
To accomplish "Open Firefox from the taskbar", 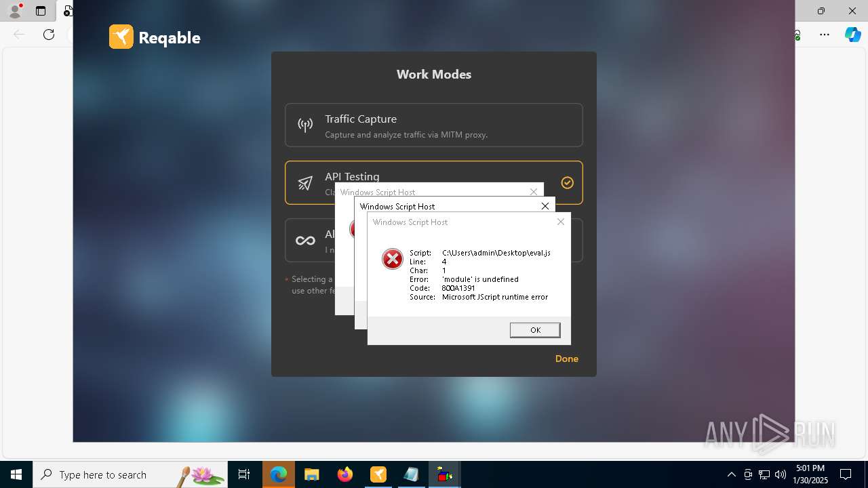I will point(345,474).
